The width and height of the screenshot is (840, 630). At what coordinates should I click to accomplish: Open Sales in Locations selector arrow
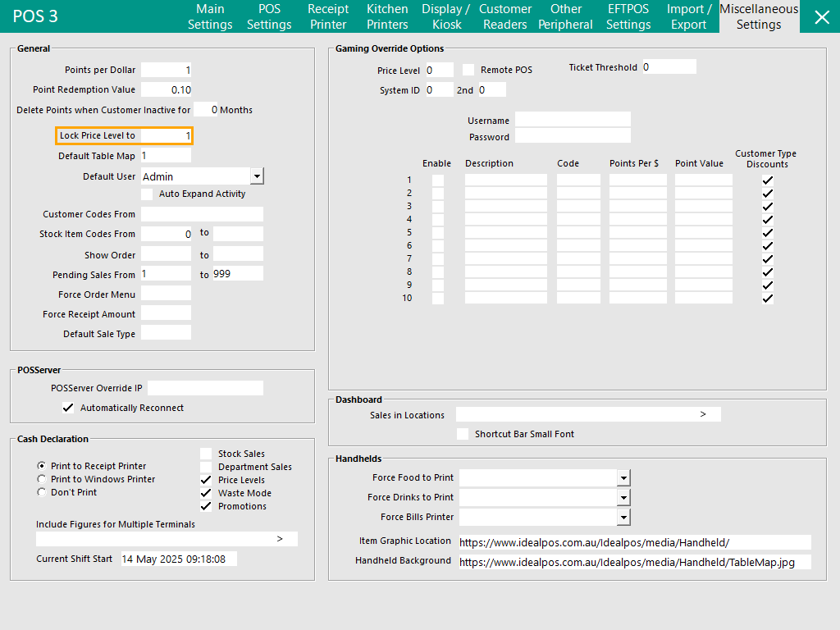click(x=703, y=414)
